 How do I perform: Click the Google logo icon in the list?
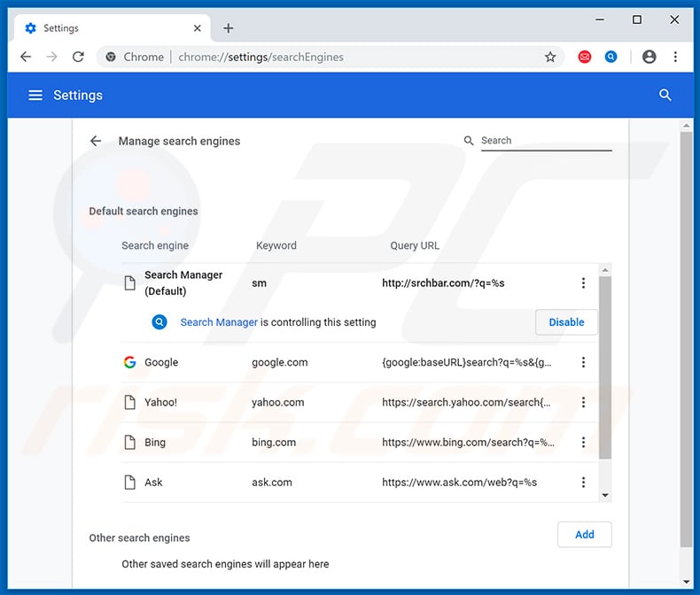tap(130, 362)
